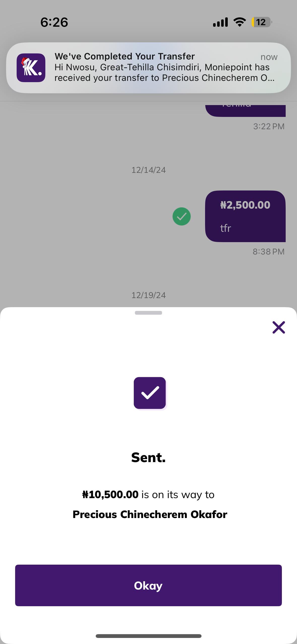The width and height of the screenshot is (297, 644).
Task: Tap the ₦2,500.00 transfer bubble
Action: click(x=245, y=216)
